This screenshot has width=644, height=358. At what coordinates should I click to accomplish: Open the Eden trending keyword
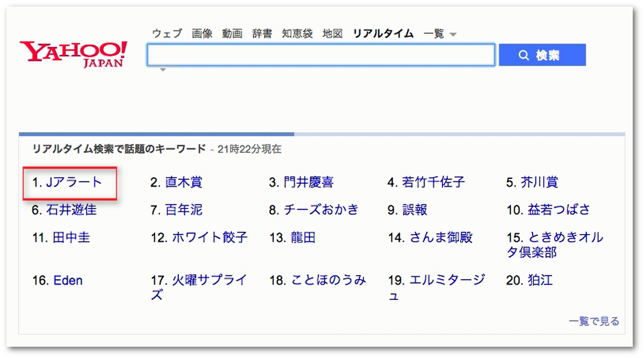[68, 280]
